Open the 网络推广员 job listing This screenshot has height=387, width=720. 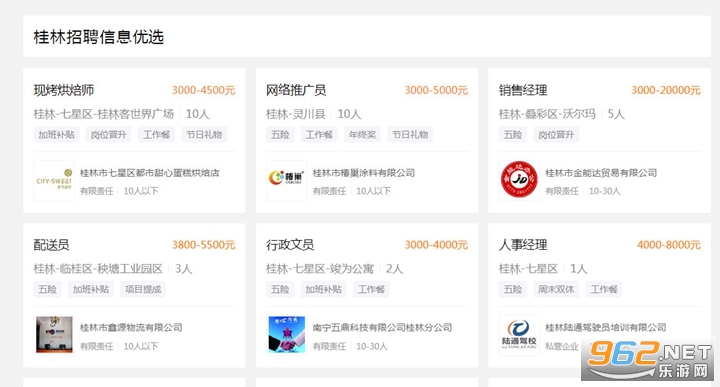(296, 90)
